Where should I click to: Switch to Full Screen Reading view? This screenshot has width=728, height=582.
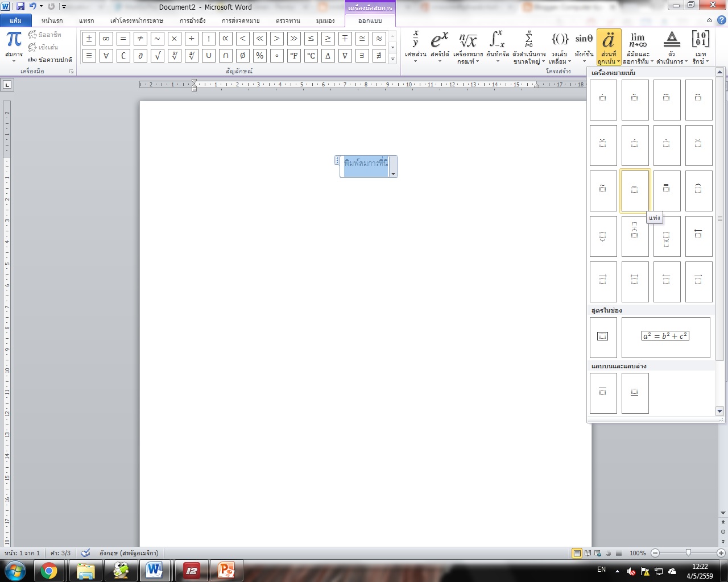click(588, 553)
